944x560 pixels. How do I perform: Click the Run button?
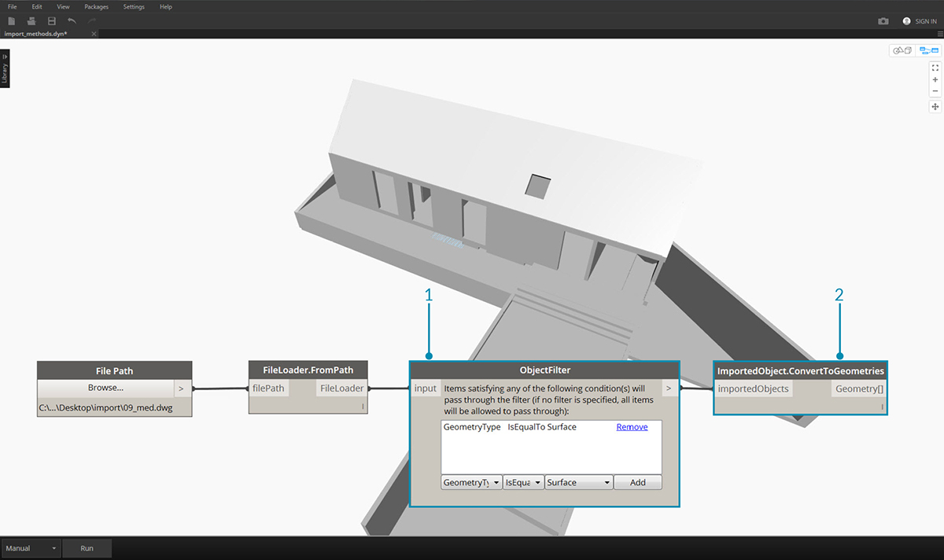tap(87, 548)
